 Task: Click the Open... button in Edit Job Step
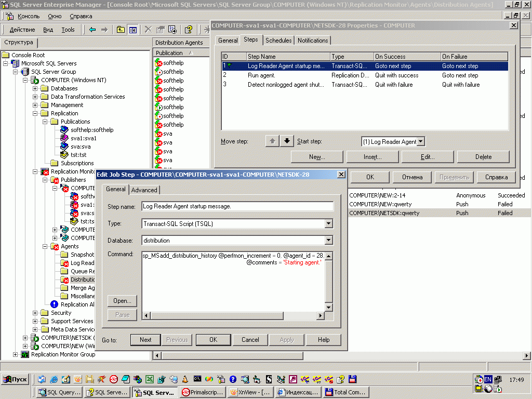[x=122, y=301]
